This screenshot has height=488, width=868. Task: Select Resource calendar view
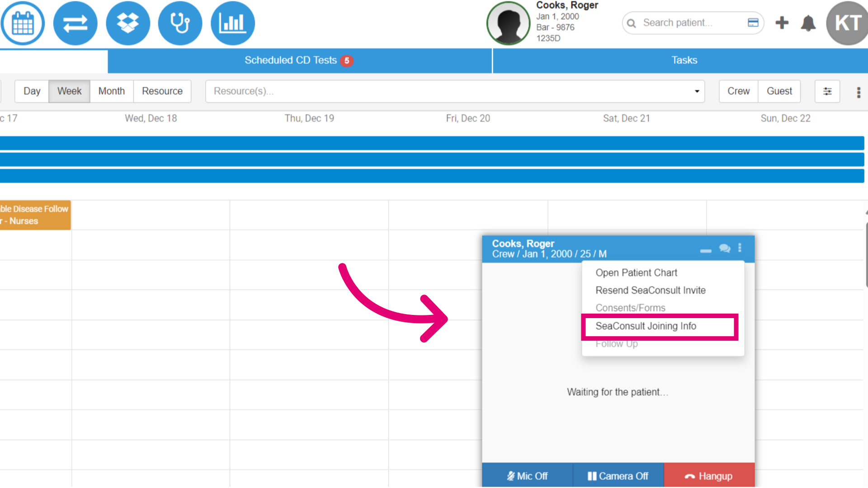162,91
